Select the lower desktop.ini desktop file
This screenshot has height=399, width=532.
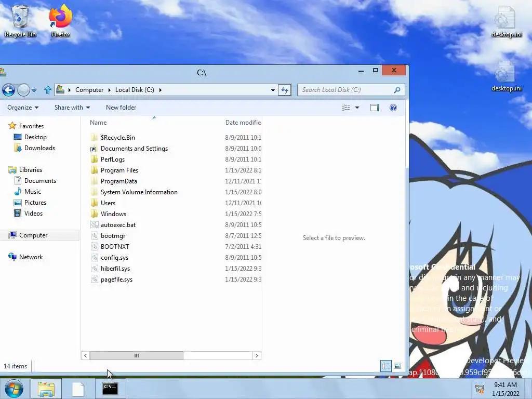(506, 76)
